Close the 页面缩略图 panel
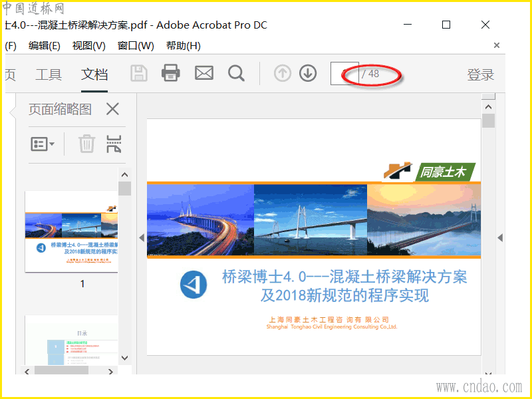532x399 pixels. pos(112,109)
